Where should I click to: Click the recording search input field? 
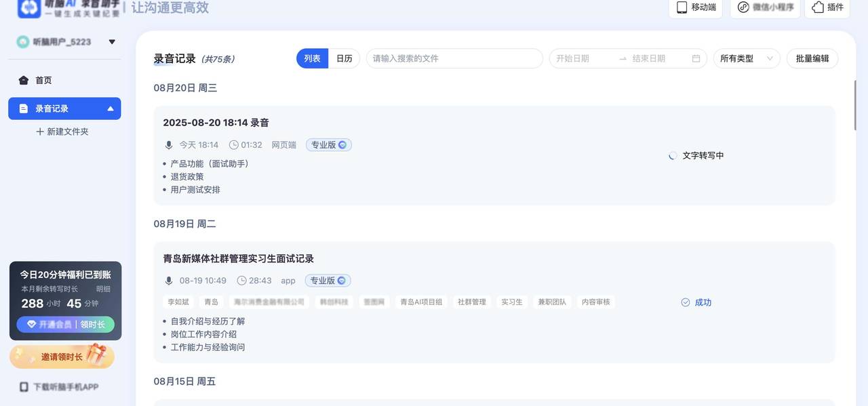pos(454,58)
